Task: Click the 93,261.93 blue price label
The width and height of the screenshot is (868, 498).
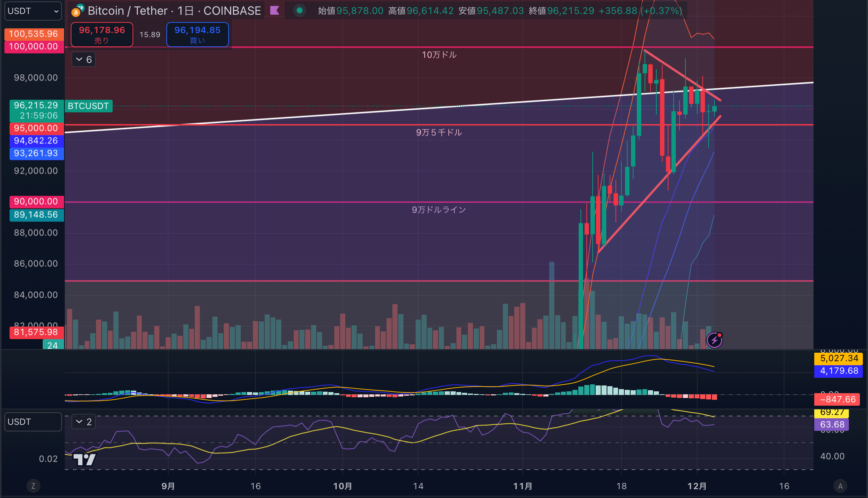Action: coord(37,153)
